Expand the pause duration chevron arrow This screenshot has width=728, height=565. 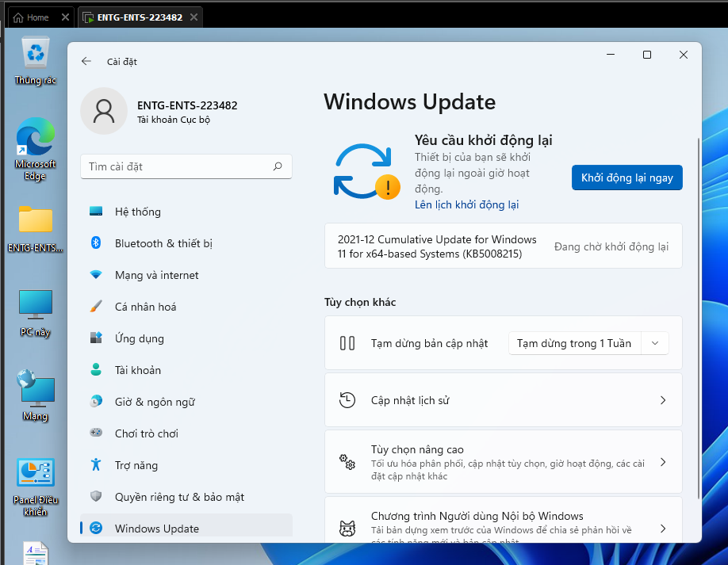pos(655,343)
